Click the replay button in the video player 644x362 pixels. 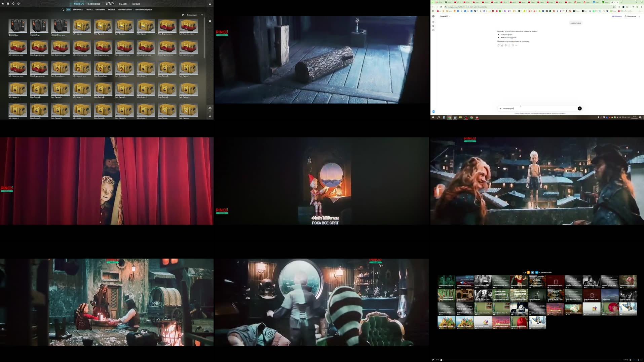[433, 360]
